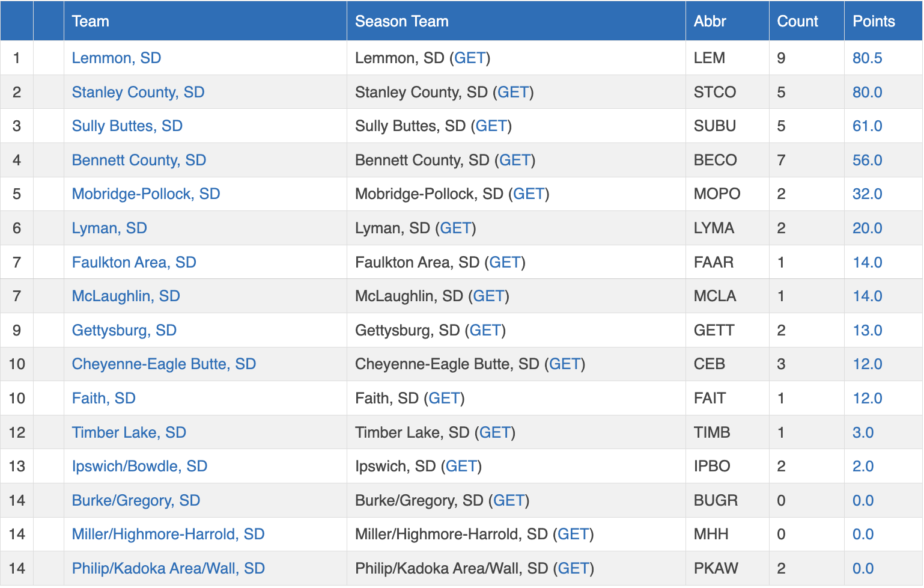924x588 pixels.
Task: Click Lemmon's 80.5 points link
Action: coord(867,58)
